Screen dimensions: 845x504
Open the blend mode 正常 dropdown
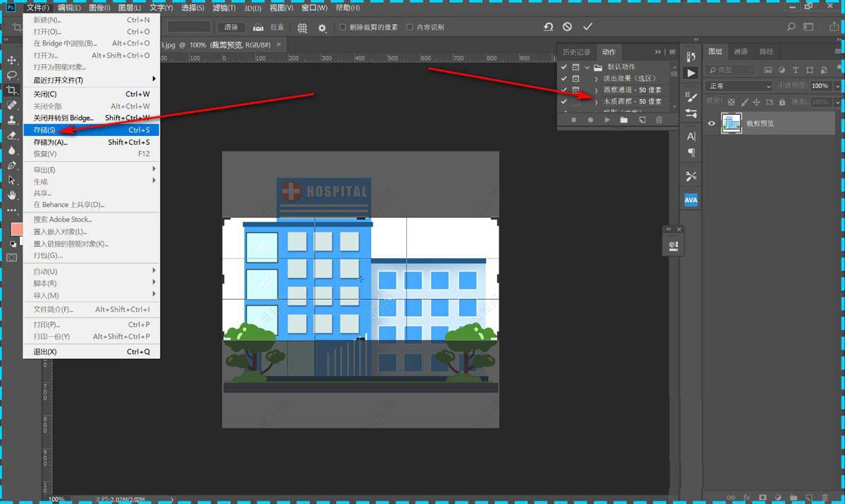[x=739, y=86]
